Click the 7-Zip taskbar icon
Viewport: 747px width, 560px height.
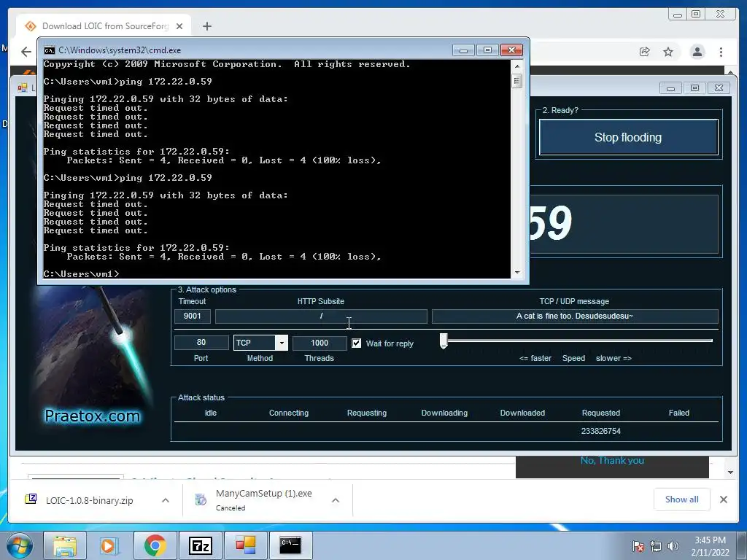(x=200, y=545)
